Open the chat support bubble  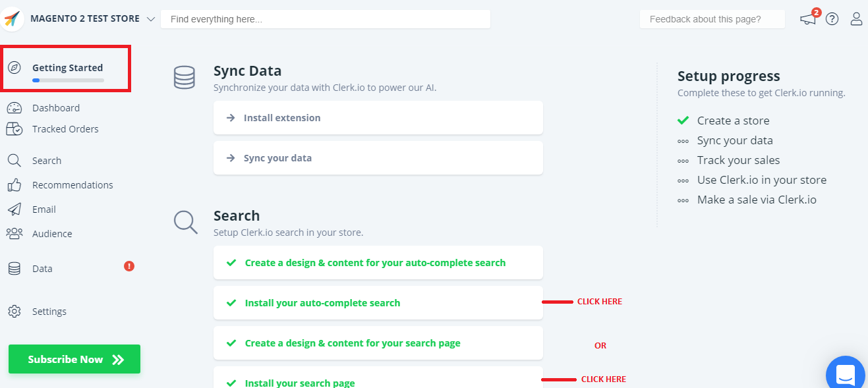point(846,375)
